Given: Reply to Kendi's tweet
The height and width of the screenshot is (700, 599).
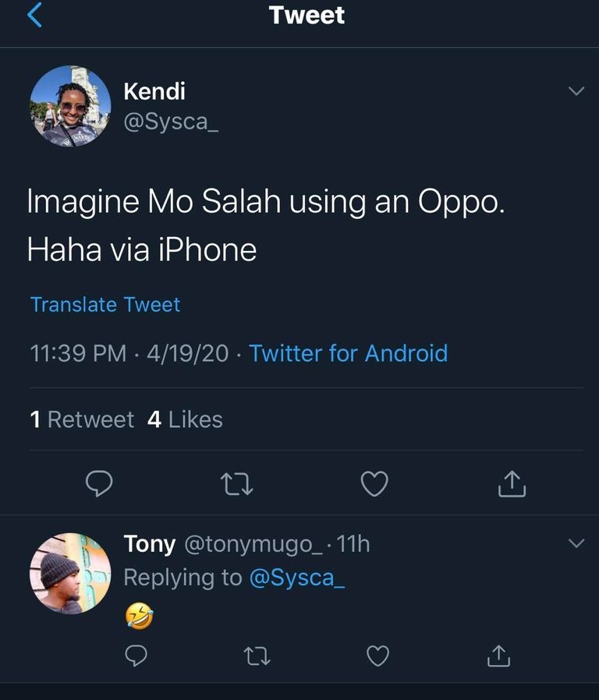Looking at the screenshot, I should (x=99, y=483).
